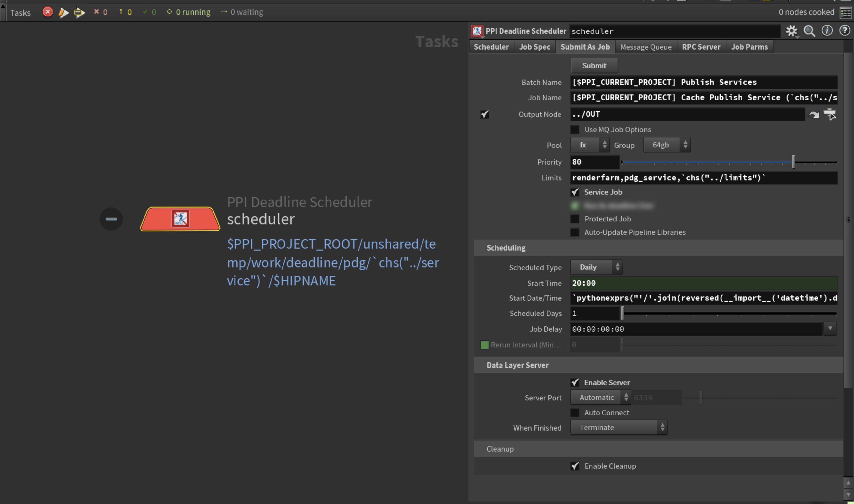
Task: Click the Start Date/Time expression field
Action: pyautogui.click(x=704, y=298)
